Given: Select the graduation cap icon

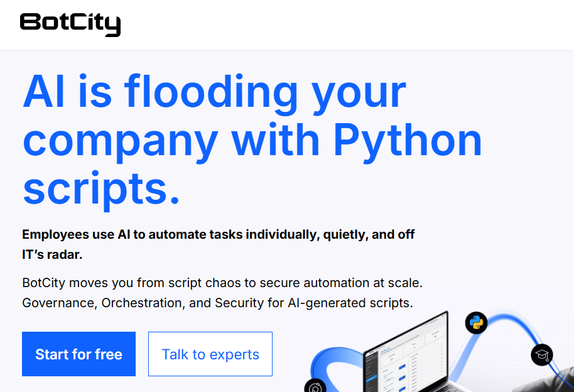Looking at the screenshot, I should point(541,356).
